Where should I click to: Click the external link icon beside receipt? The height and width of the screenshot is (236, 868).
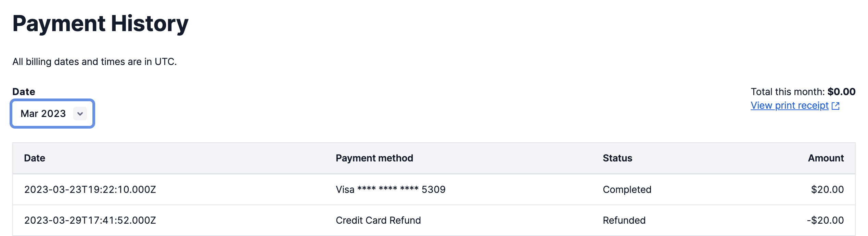click(x=835, y=106)
